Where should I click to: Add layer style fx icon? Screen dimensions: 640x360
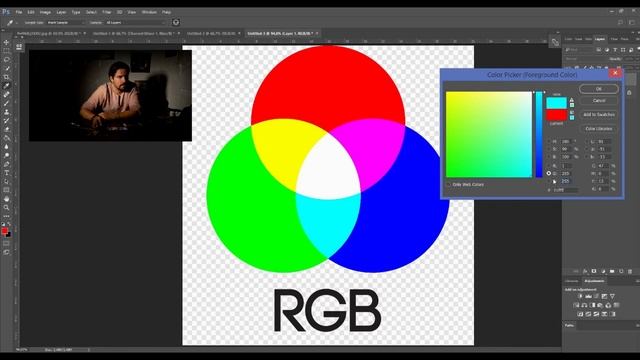tap(585, 271)
